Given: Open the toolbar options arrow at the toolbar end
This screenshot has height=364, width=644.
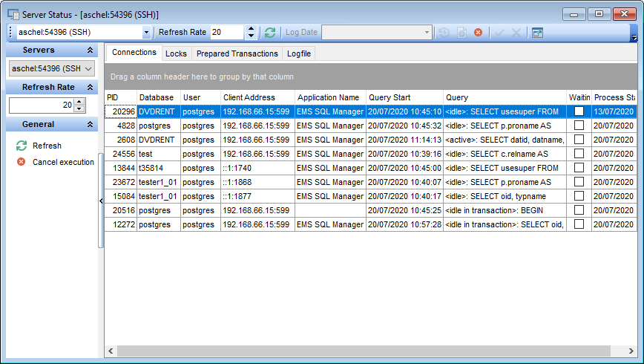Looking at the screenshot, I should (634, 37).
